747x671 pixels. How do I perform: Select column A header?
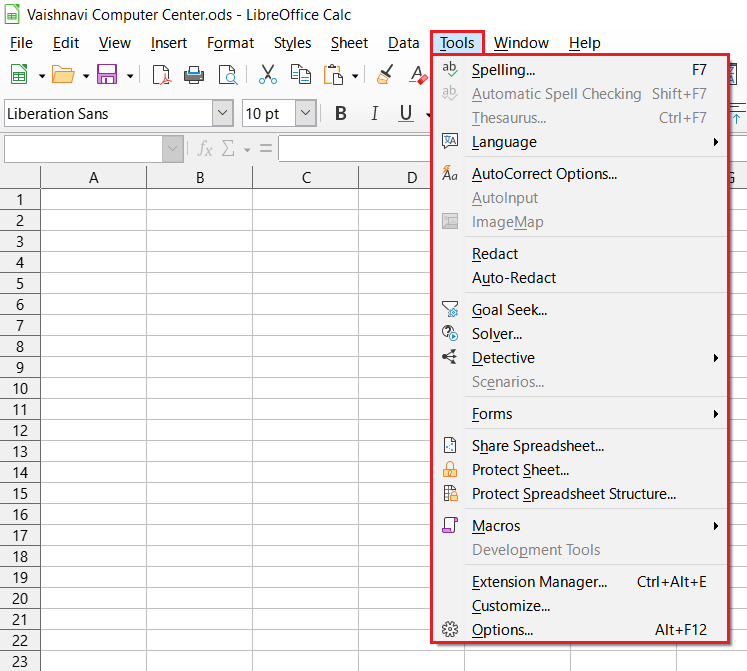[94, 178]
